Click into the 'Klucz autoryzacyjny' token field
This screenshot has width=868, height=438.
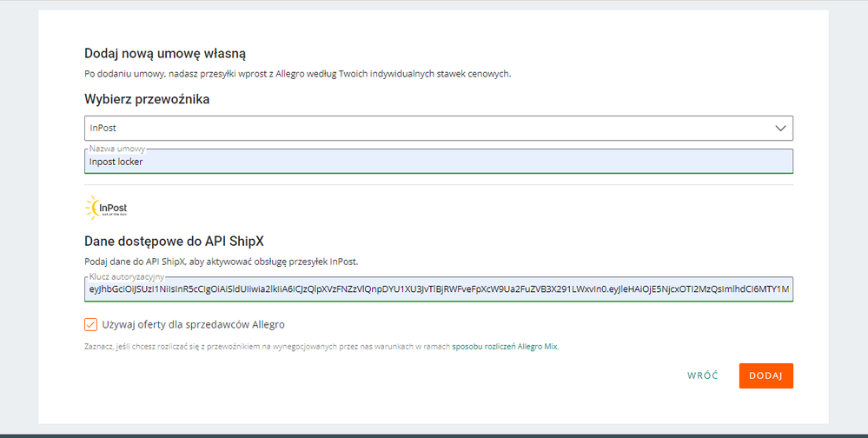[438, 289]
